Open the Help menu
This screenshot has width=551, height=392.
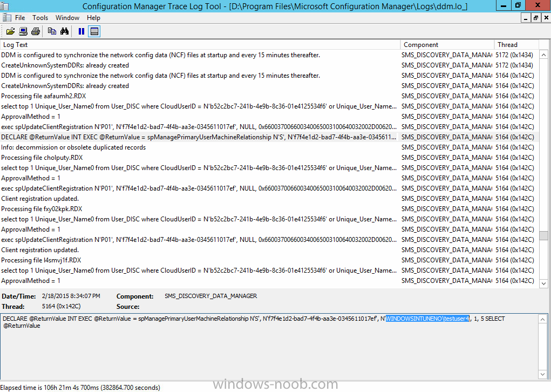coord(93,18)
